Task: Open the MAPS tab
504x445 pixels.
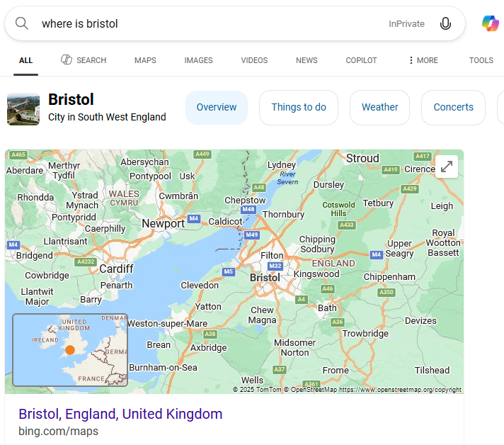Action: point(145,60)
